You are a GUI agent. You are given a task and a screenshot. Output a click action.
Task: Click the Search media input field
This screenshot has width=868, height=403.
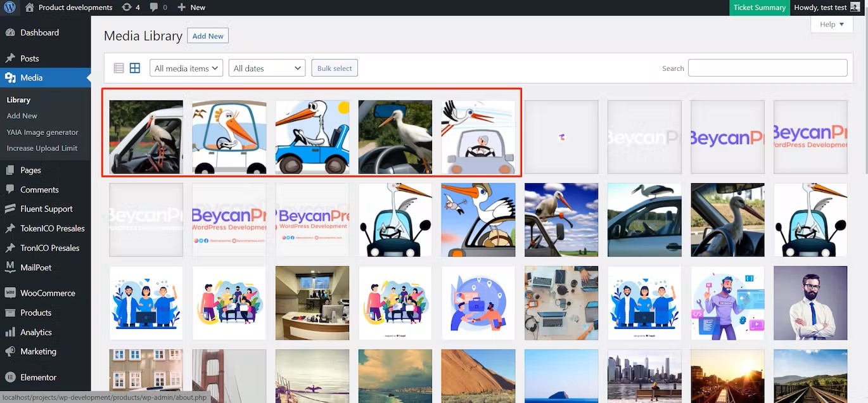(768, 68)
